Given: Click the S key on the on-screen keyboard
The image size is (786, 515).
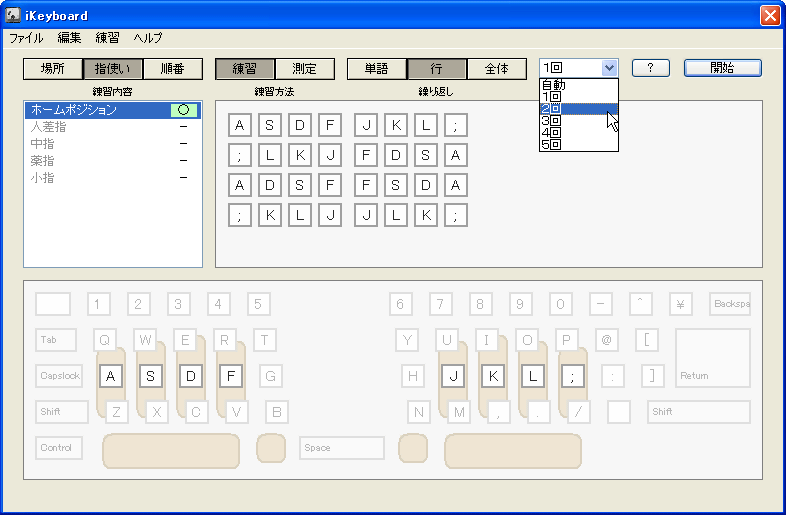Looking at the screenshot, I should (x=150, y=376).
